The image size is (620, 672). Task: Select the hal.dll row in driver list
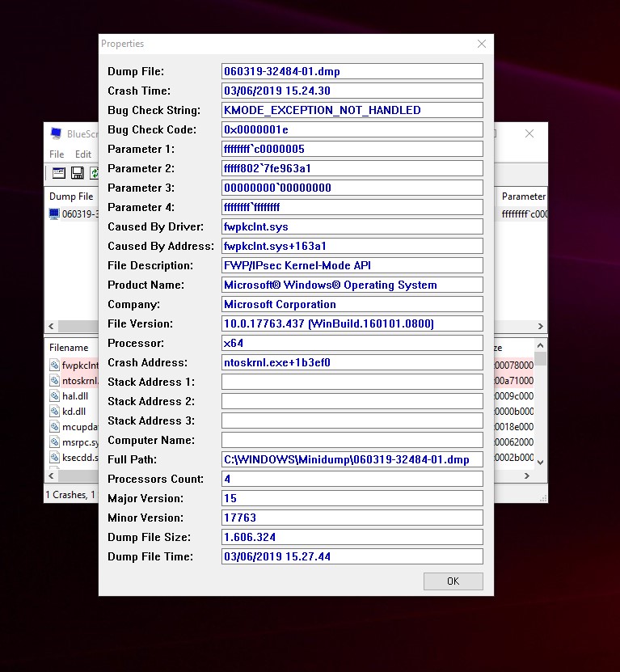tap(75, 396)
